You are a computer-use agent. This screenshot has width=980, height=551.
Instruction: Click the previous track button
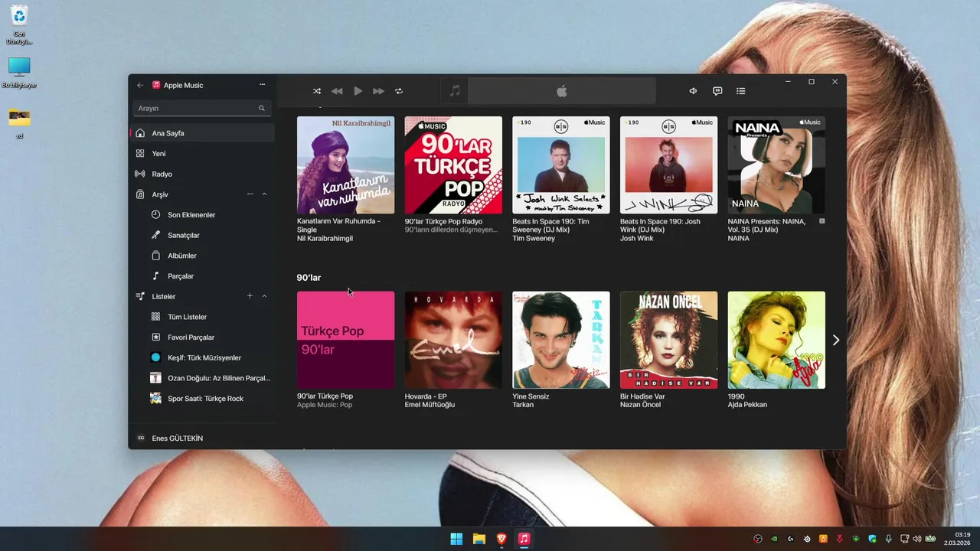[337, 91]
